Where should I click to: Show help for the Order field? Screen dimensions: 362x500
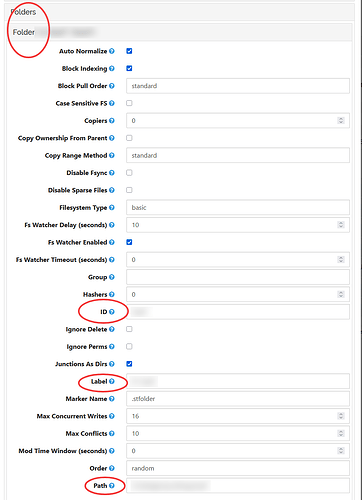pyautogui.click(x=112, y=468)
